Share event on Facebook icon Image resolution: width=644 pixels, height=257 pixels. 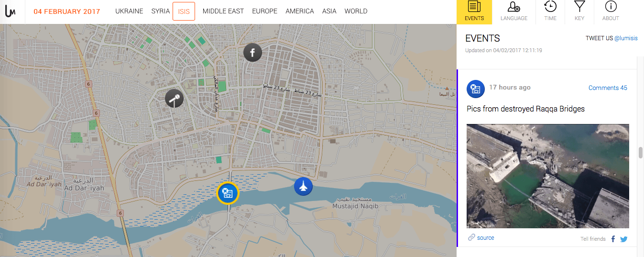tap(613, 239)
